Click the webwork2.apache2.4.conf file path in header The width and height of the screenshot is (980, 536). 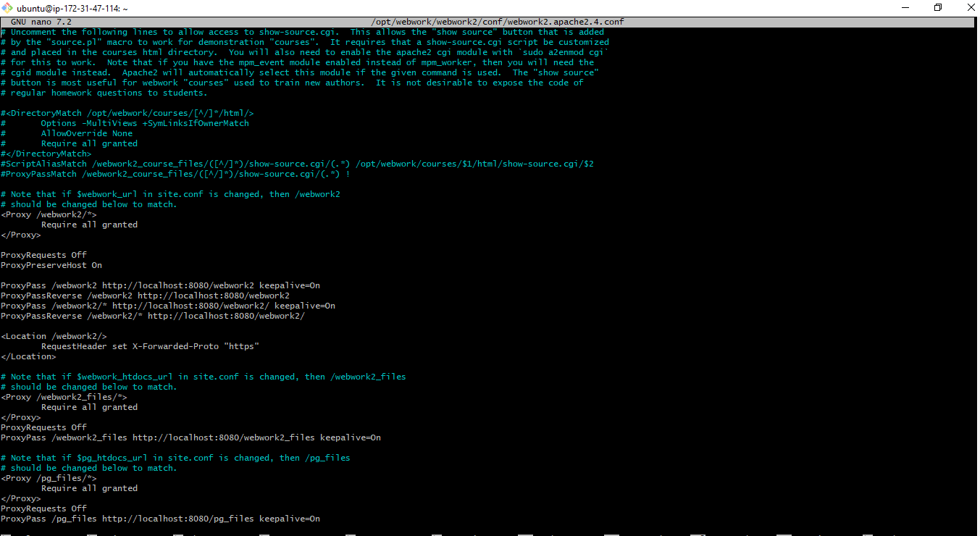click(497, 22)
